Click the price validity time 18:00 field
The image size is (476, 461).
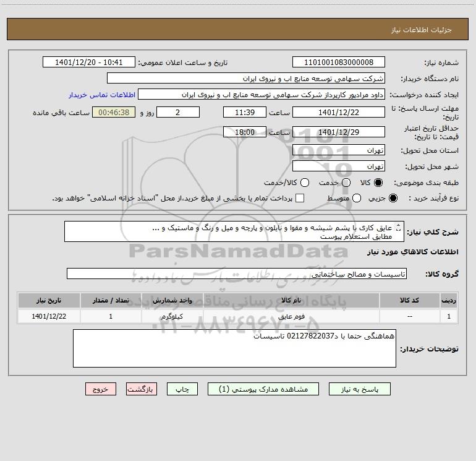245,132
